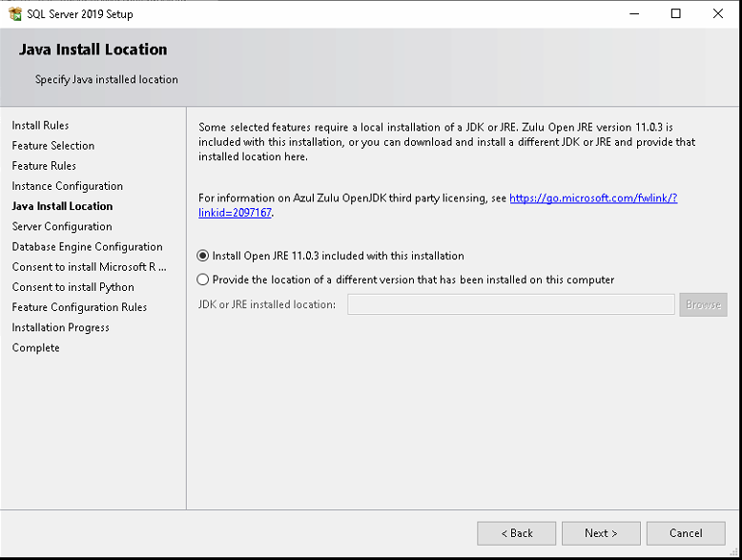The image size is (742, 560).
Task: Select Database Engine Configuration step
Action: pos(87,247)
